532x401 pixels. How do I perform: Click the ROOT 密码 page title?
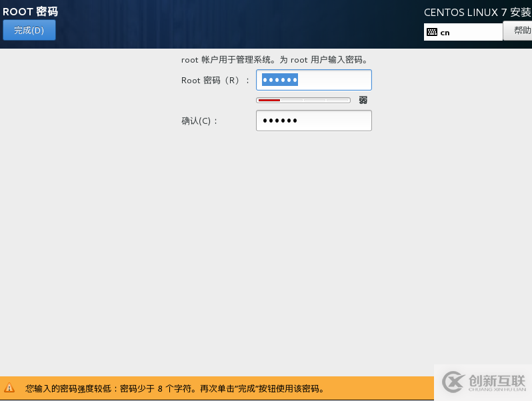pyautogui.click(x=30, y=11)
